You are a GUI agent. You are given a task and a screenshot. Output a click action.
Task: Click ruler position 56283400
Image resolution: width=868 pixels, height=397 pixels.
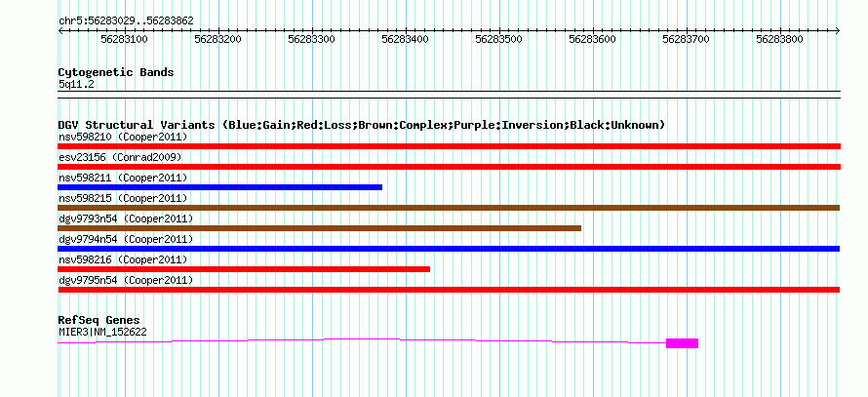tap(405, 39)
